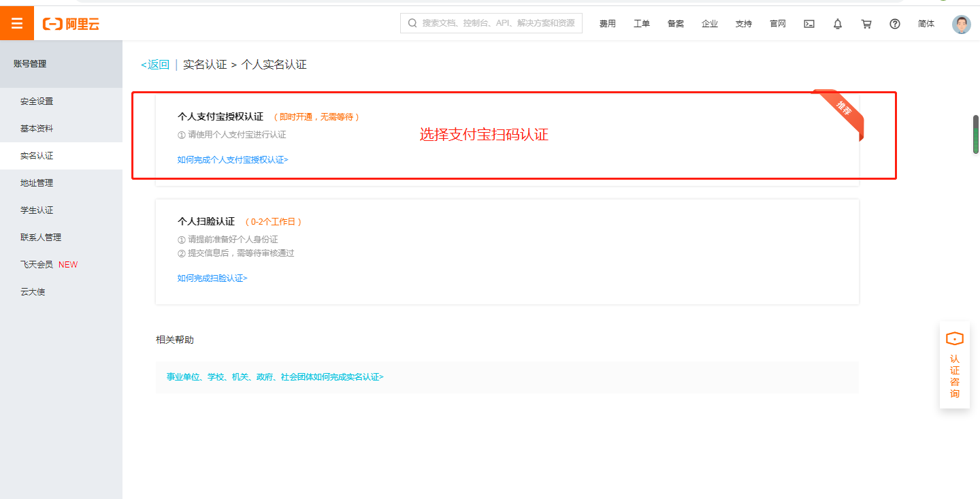The image size is (980, 499).
Task: Open 如何完成扫脸认证 help link
Action: pos(212,278)
